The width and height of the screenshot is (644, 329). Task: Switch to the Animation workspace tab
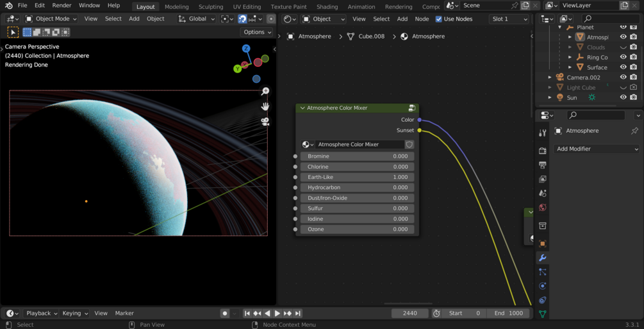coord(361,6)
